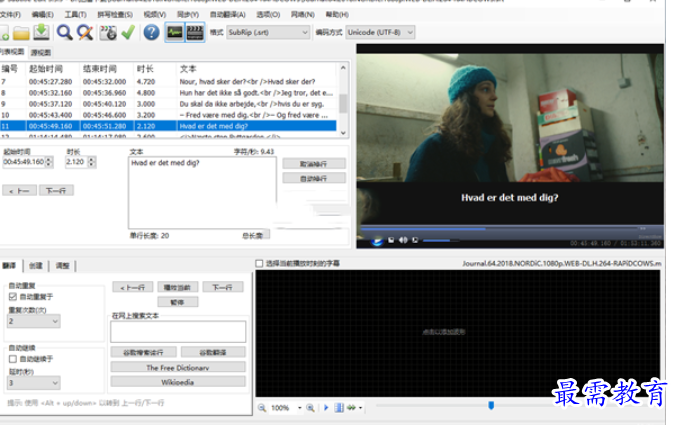
Task: Click the 播放当前 play current button
Action: (178, 287)
